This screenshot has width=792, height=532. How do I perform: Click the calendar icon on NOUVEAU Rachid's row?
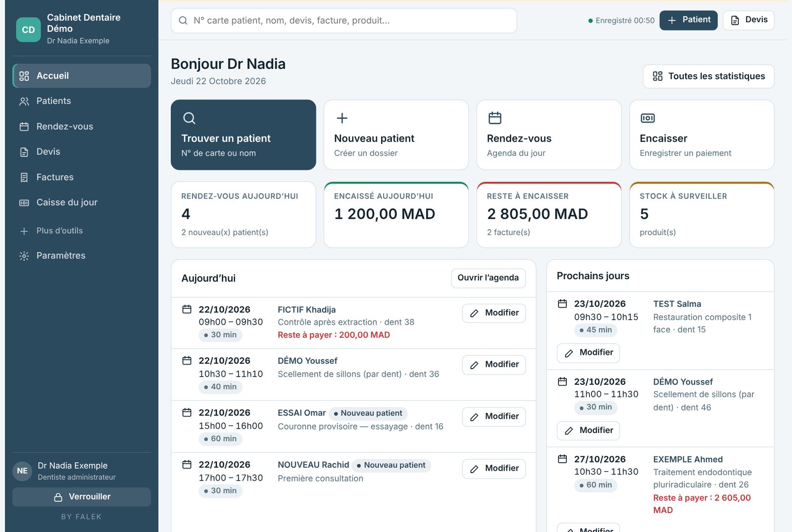(x=187, y=464)
